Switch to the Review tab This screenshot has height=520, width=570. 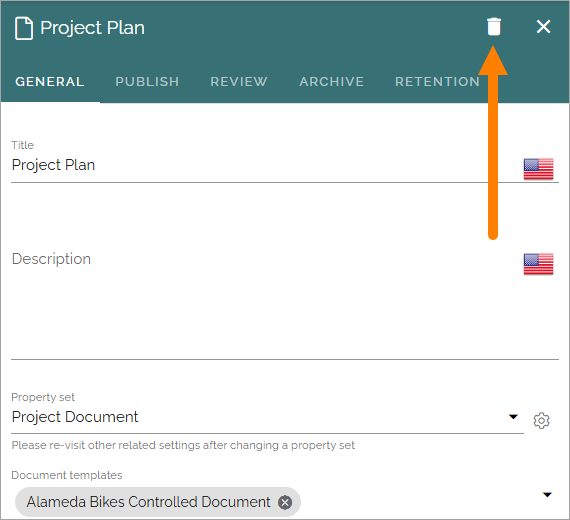coord(239,82)
